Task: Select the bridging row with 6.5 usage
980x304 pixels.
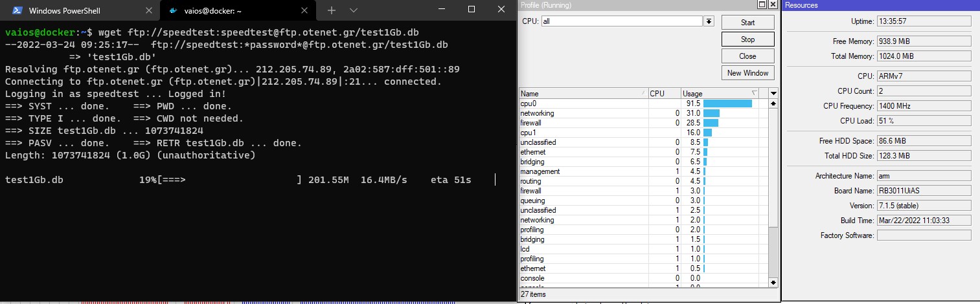Action: tap(643, 162)
